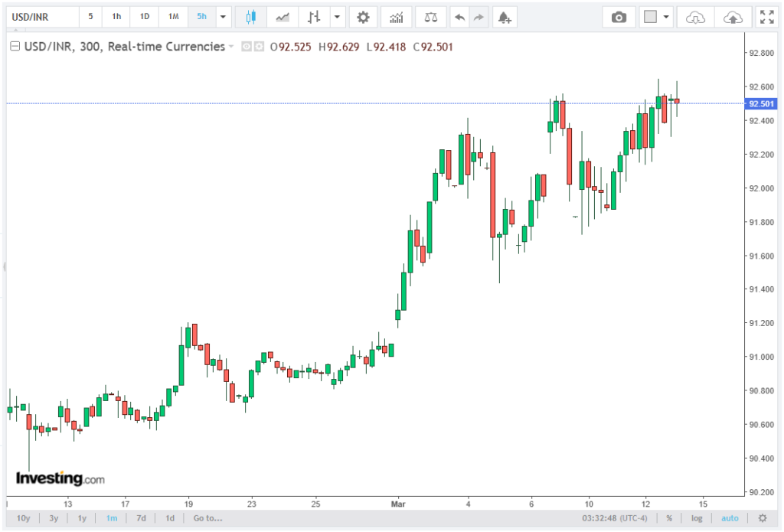Switch to the 3y date range

[x=54, y=518]
